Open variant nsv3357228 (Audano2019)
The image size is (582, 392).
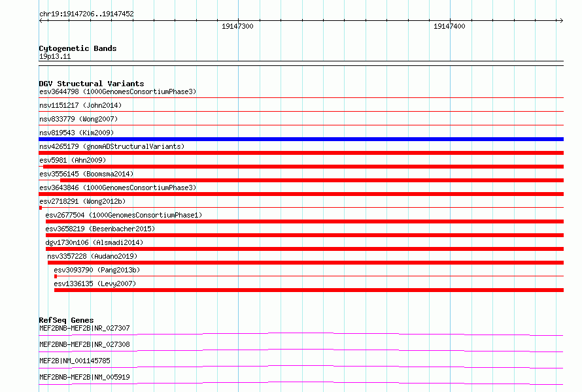[x=92, y=256]
